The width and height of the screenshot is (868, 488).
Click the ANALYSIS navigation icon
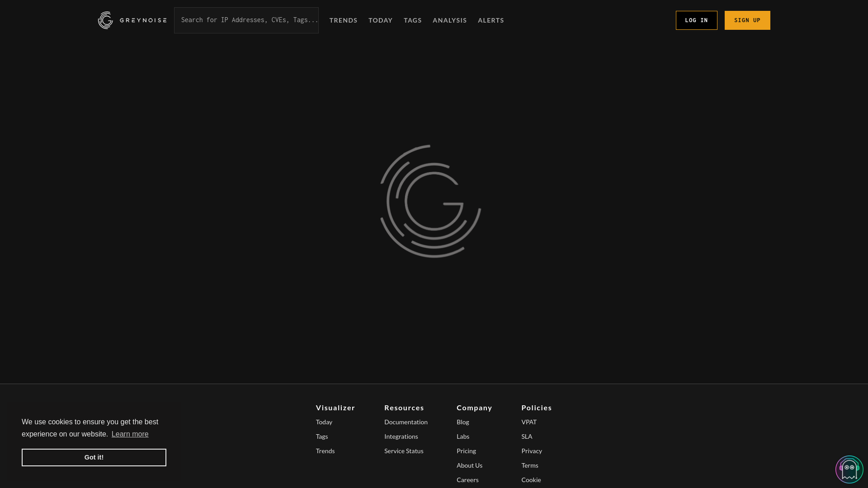point(449,20)
